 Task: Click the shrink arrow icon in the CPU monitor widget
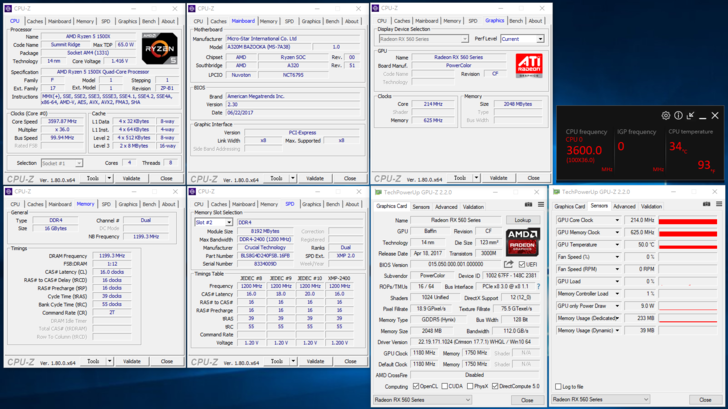[x=690, y=116]
